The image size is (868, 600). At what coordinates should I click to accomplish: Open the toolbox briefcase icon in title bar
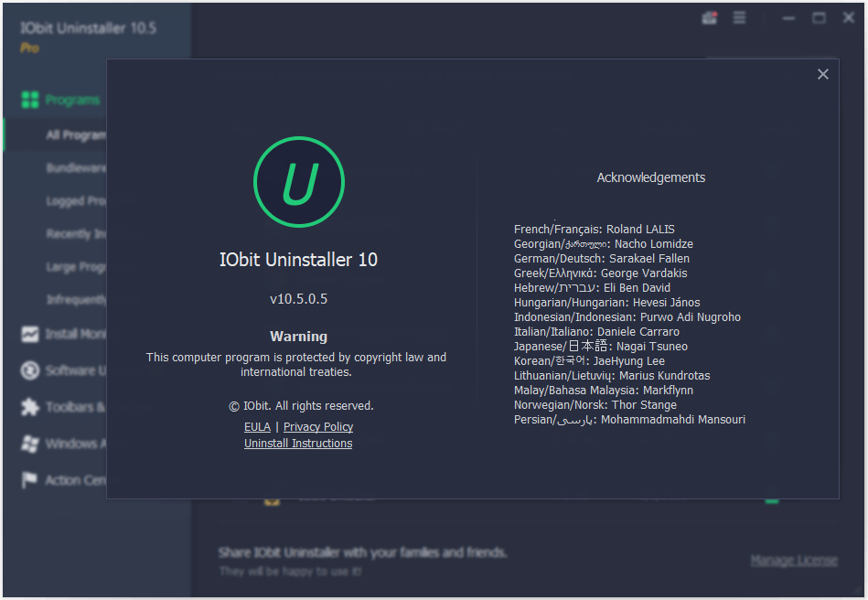click(710, 17)
